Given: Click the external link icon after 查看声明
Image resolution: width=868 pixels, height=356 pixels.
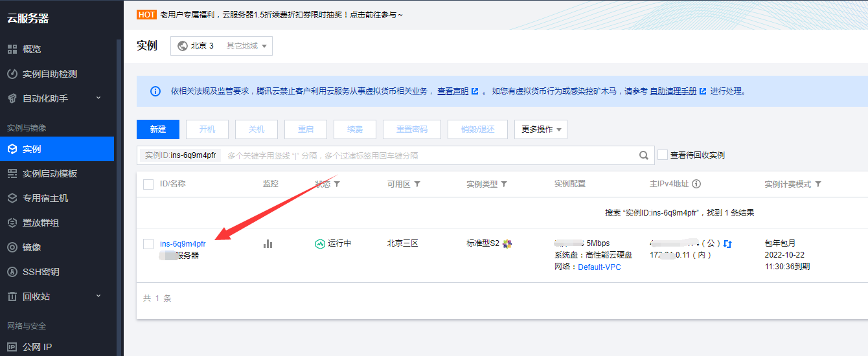Looking at the screenshot, I should point(475,91).
